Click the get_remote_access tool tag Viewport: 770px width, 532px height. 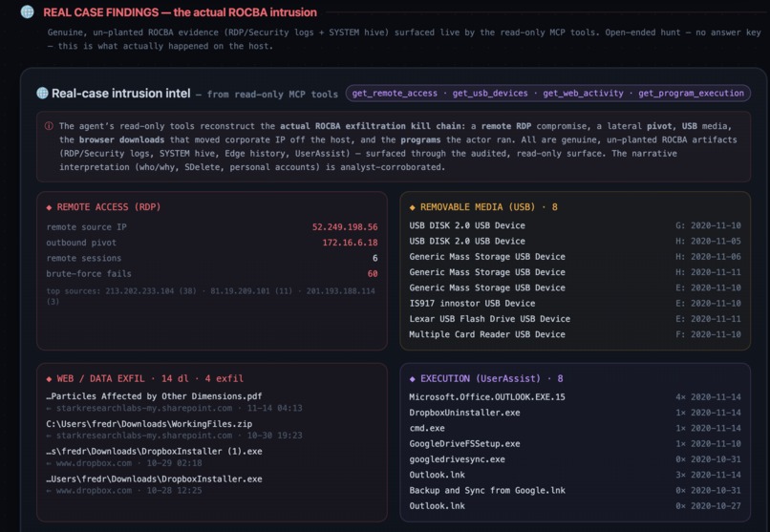(395, 94)
